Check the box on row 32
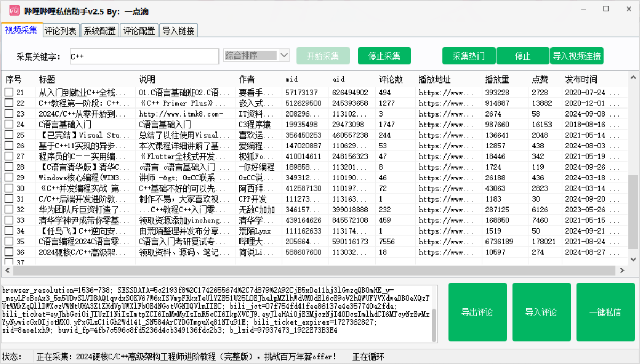 click(9, 210)
